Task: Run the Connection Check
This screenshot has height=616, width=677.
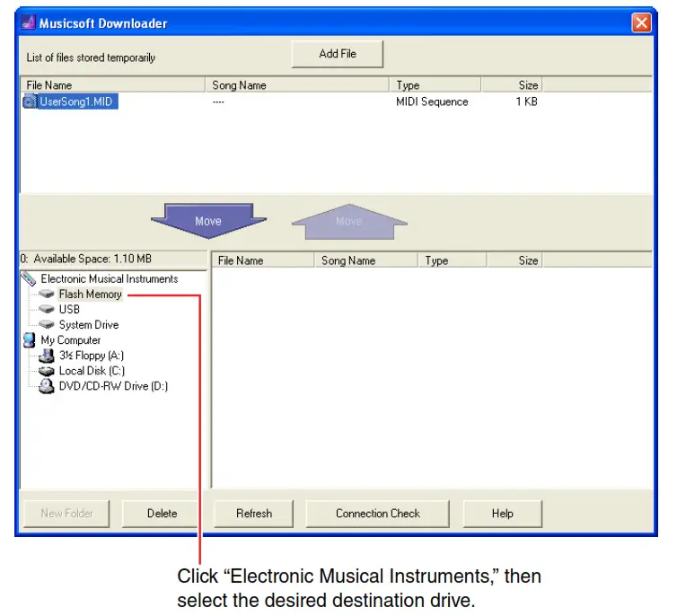Action: tap(378, 514)
